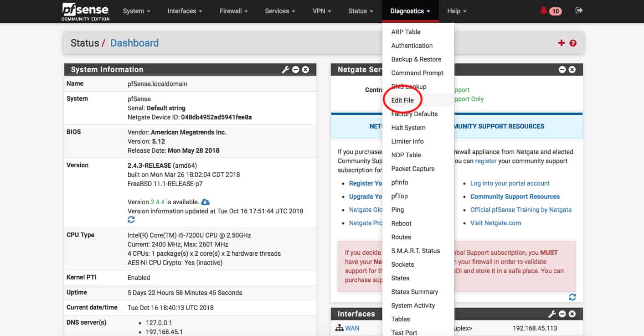Configure the Interfaces widget with wrench icon
The image size is (644, 336).
552,314
